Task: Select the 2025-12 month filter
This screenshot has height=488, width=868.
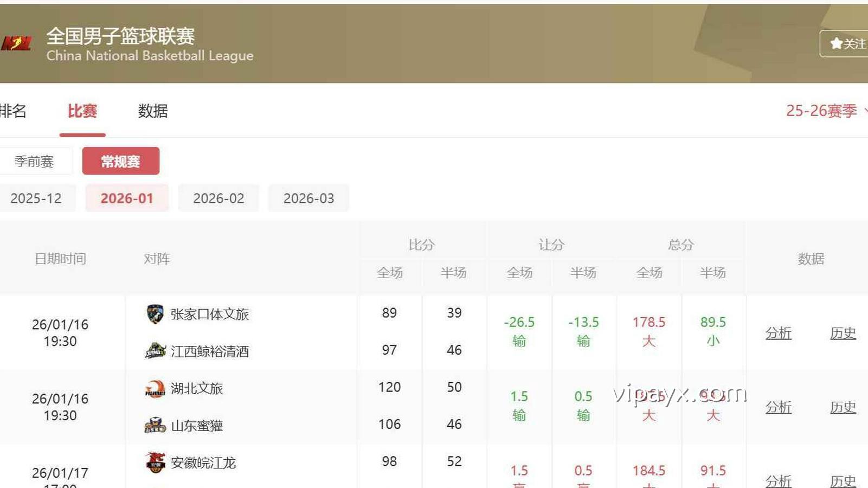Action: (36, 198)
